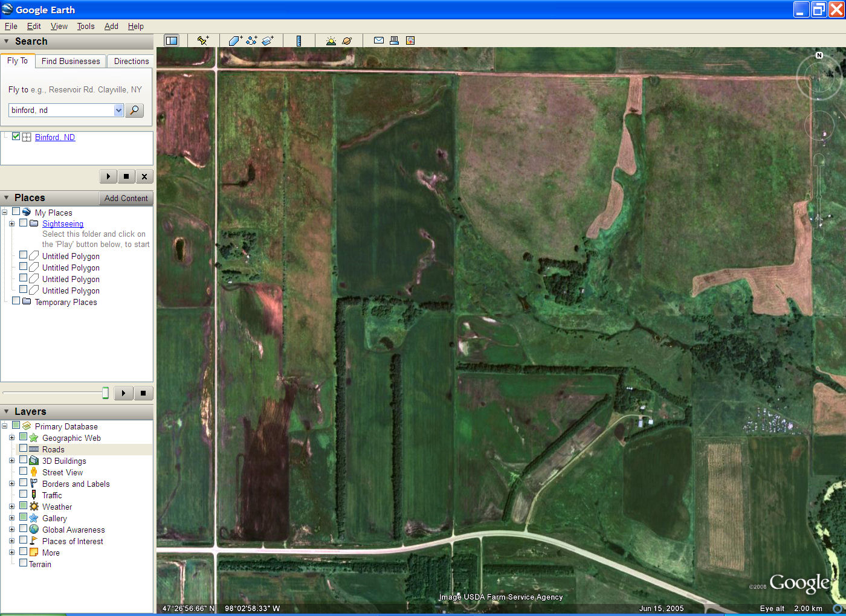Email the current view
Image resolution: width=846 pixels, height=616 pixels.
(378, 40)
